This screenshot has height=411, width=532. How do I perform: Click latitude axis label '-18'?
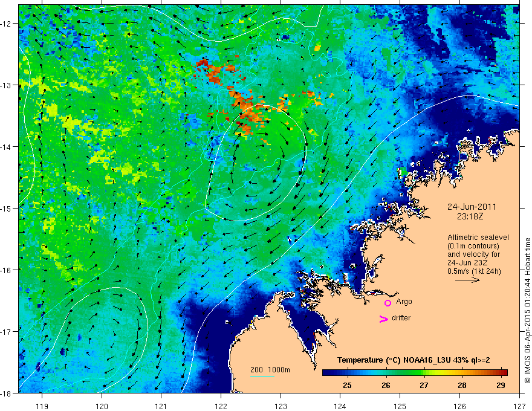pyautogui.click(x=7, y=393)
